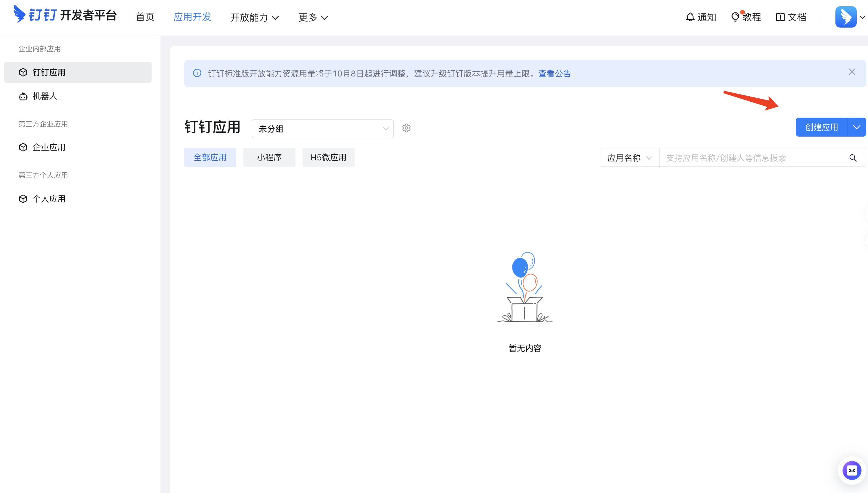Switch to the 小程序 tab
This screenshot has height=493, width=868.
(269, 157)
